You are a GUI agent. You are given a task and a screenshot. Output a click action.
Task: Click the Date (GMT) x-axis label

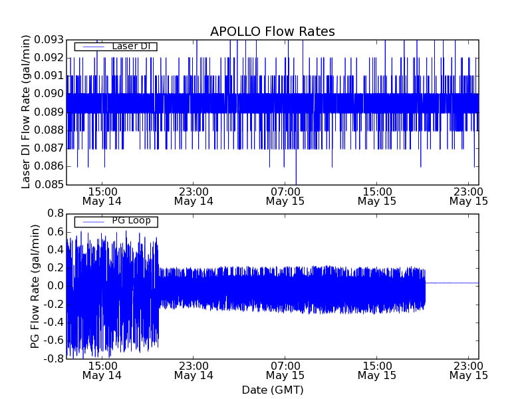(272, 390)
